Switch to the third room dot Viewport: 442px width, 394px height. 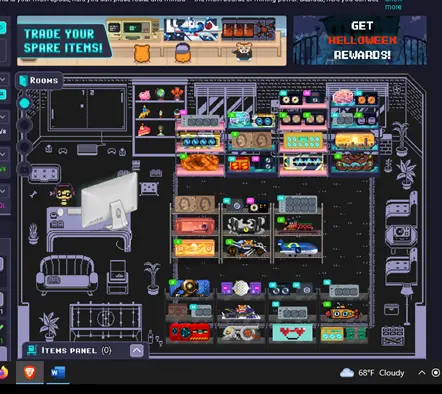(24, 147)
